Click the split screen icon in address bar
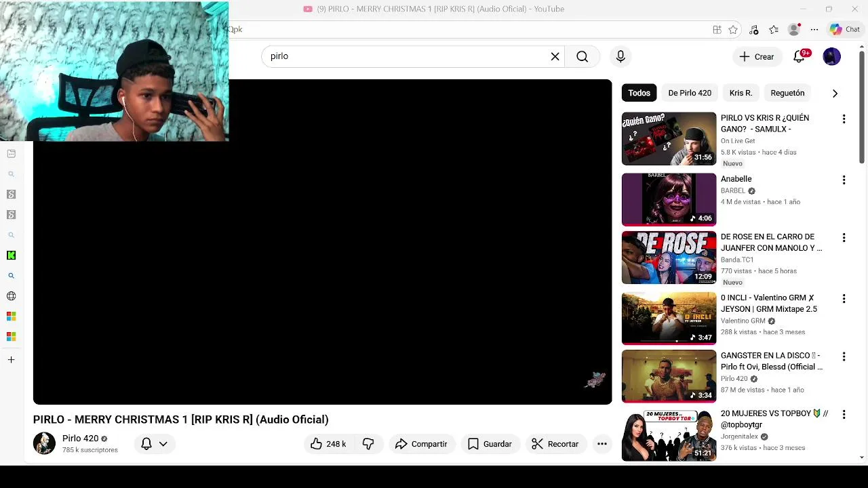The image size is (868, 488). tap(717, 29)
